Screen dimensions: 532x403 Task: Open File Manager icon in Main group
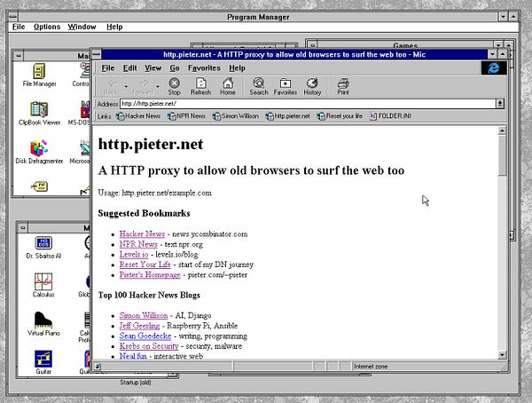[39, 75]
